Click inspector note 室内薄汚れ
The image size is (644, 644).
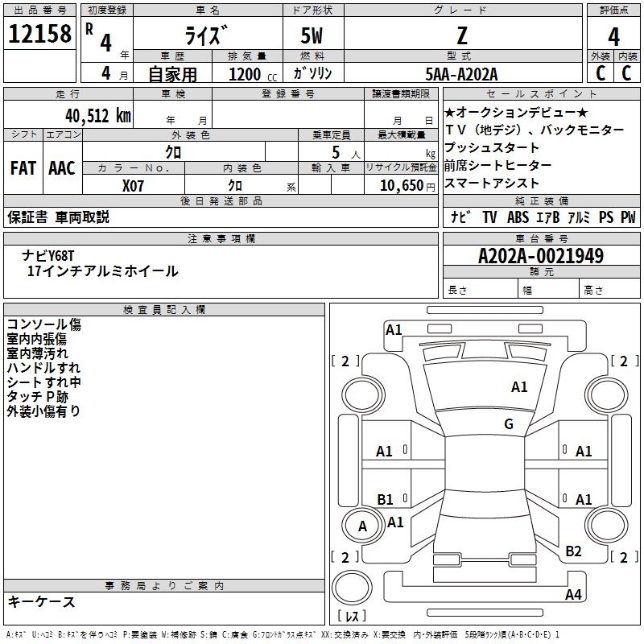pos(37,353)
